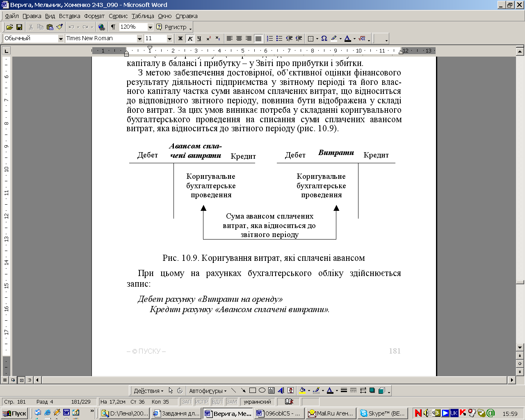Open the Вставка menu

(69, 16)
